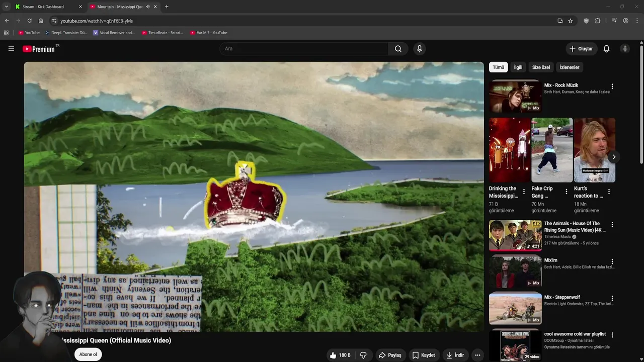The image size is (644, 362).
Task: Open options for The Animals video
Action: click(x=612, y=225)
